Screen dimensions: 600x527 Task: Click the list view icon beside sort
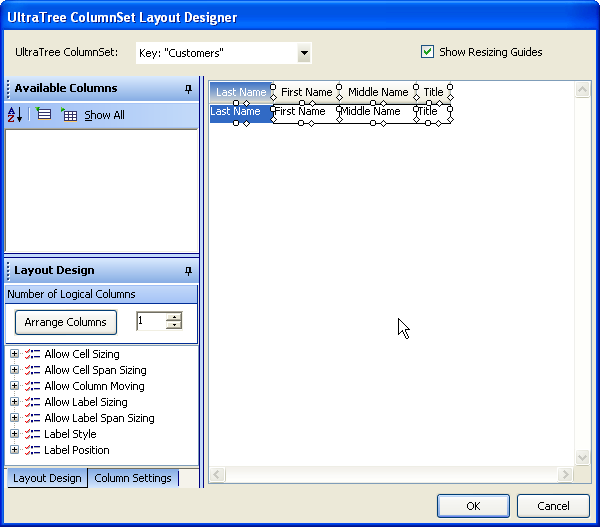[44, 115]
